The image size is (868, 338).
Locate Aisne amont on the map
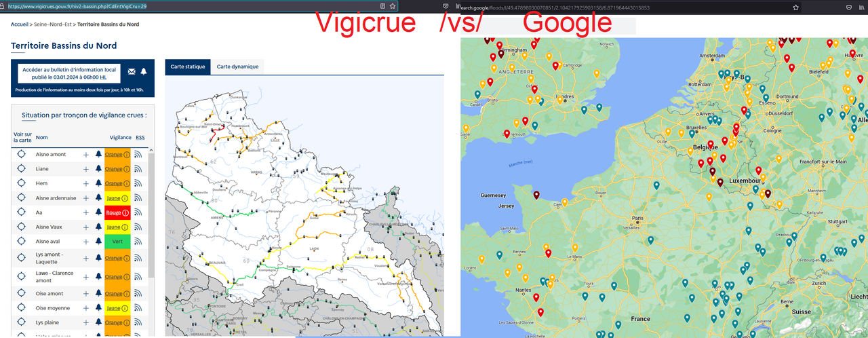click(21, 154)
